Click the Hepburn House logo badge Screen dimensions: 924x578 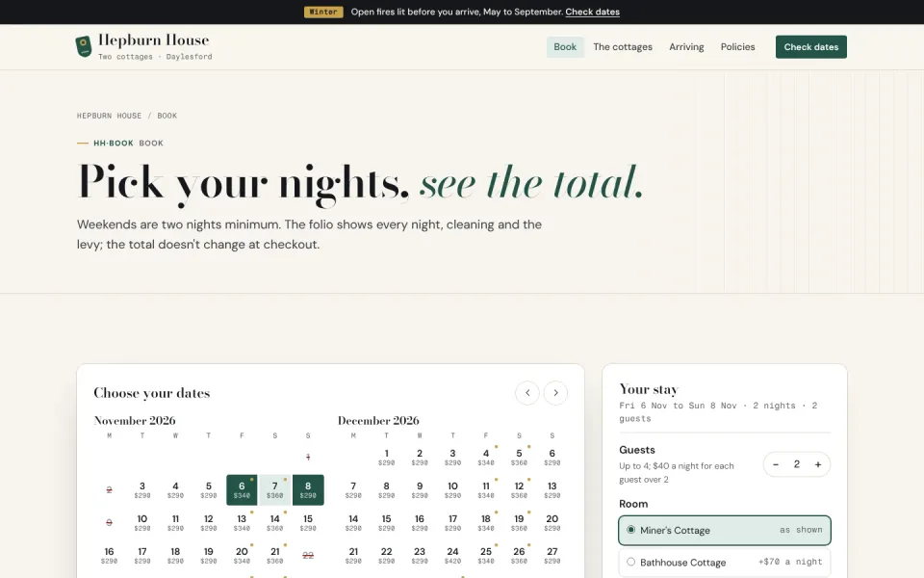[x=84, y=46]
